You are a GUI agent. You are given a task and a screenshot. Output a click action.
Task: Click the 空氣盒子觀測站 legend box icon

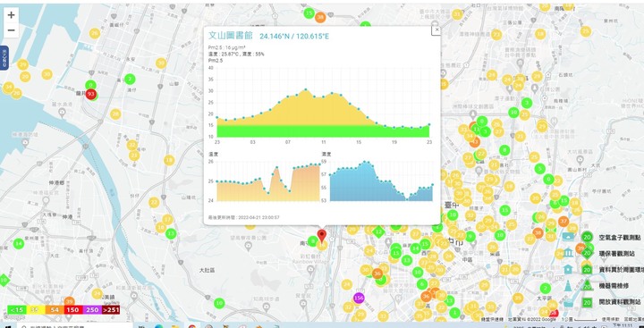569,237
